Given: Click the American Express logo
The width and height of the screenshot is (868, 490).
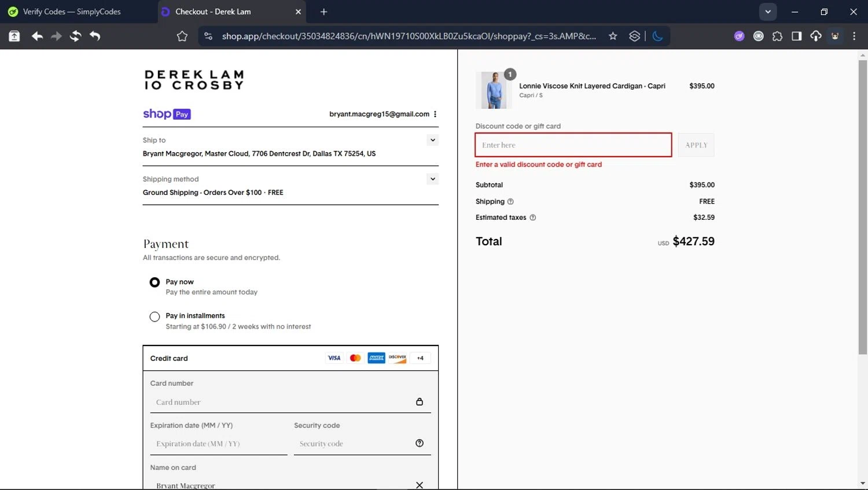Looking at the screenshot, I should tap(377, 358).
